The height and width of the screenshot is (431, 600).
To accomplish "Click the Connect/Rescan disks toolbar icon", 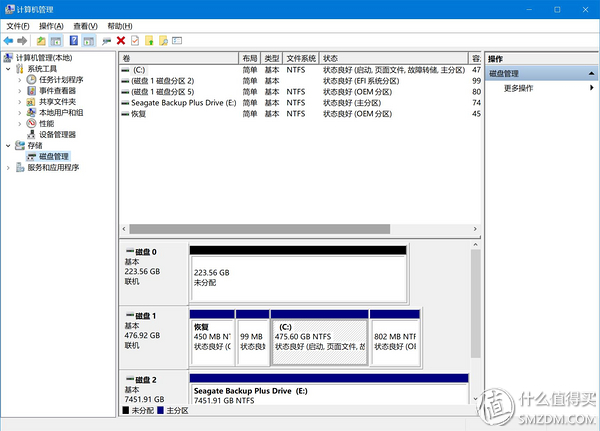I will (x=106, y=41).
